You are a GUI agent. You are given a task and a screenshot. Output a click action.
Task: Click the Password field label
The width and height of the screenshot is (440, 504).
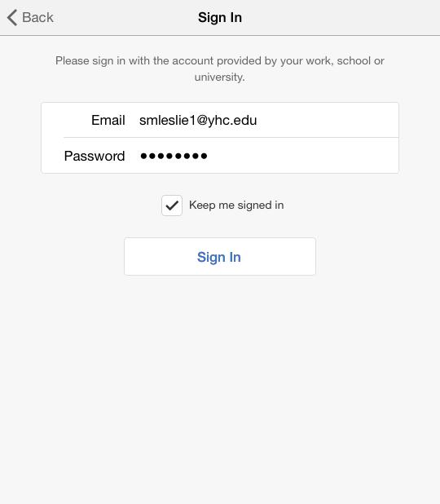pyautogui.click(x=95, y=156)
